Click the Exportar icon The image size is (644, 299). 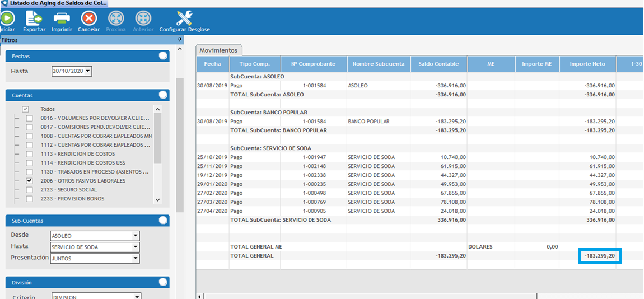[x=34, y=18]
